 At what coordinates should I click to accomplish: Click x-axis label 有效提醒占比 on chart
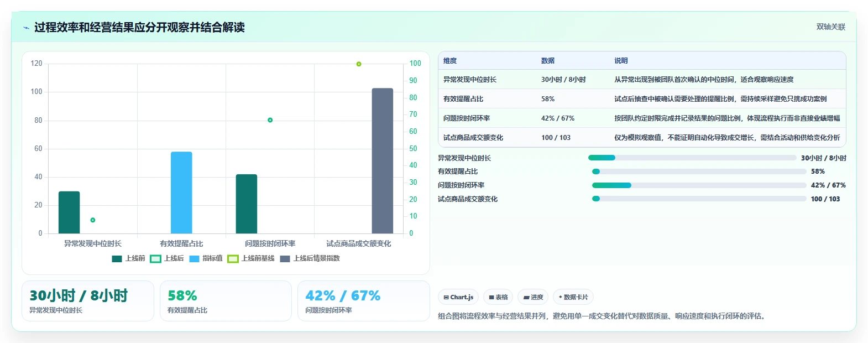[181, 243]
